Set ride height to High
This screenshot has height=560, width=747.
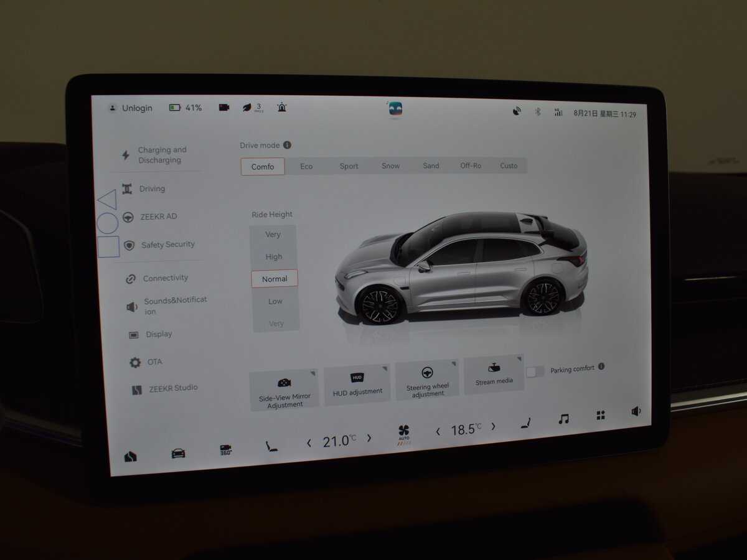click(274, 256)
